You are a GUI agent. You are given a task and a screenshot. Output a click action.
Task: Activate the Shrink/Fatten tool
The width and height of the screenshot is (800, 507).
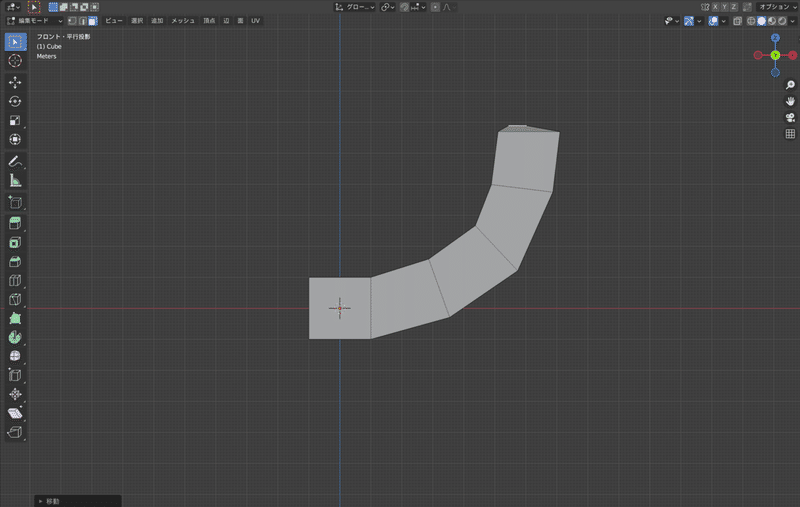click(x=15, y=394)
